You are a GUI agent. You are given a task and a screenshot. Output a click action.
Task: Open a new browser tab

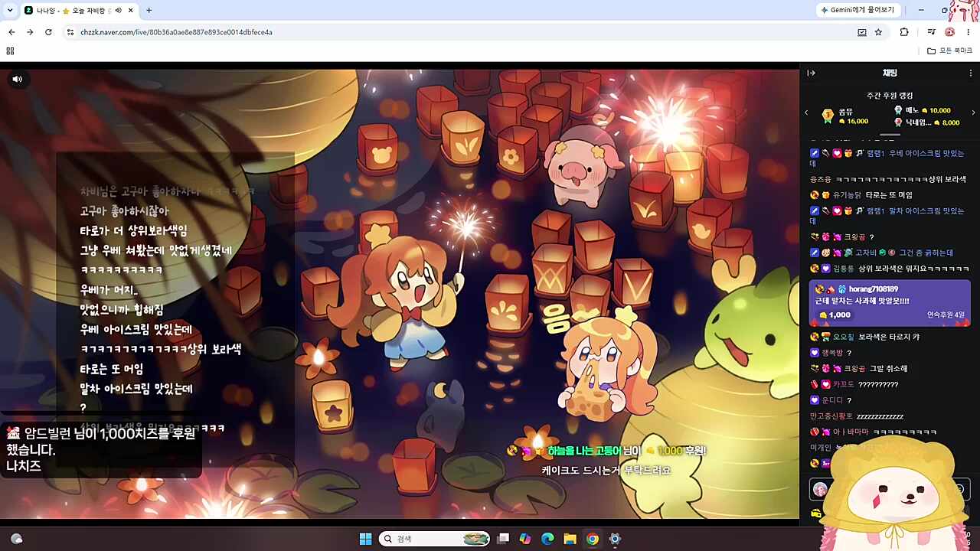coord(149,10)
